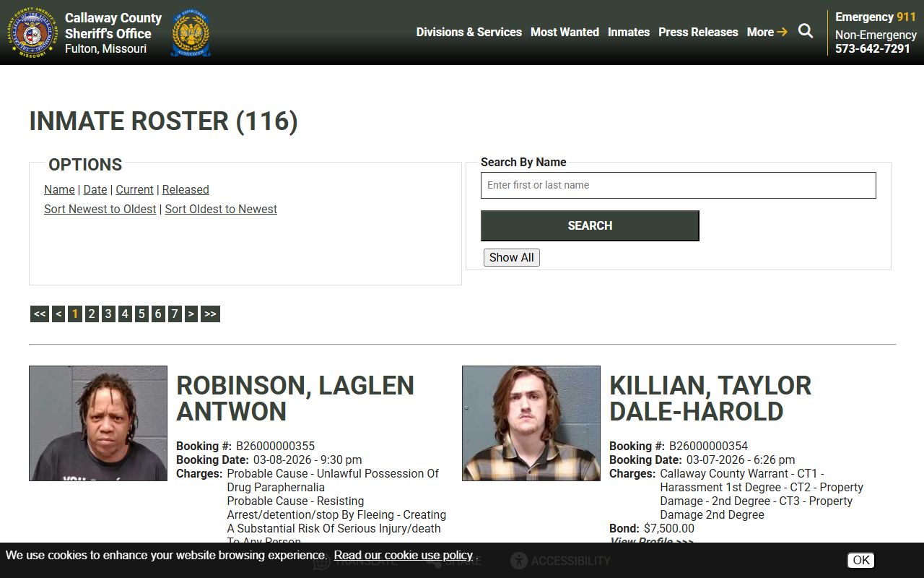Go to the Inmates page
Viewport: 924px width, 578px height.
629,32
